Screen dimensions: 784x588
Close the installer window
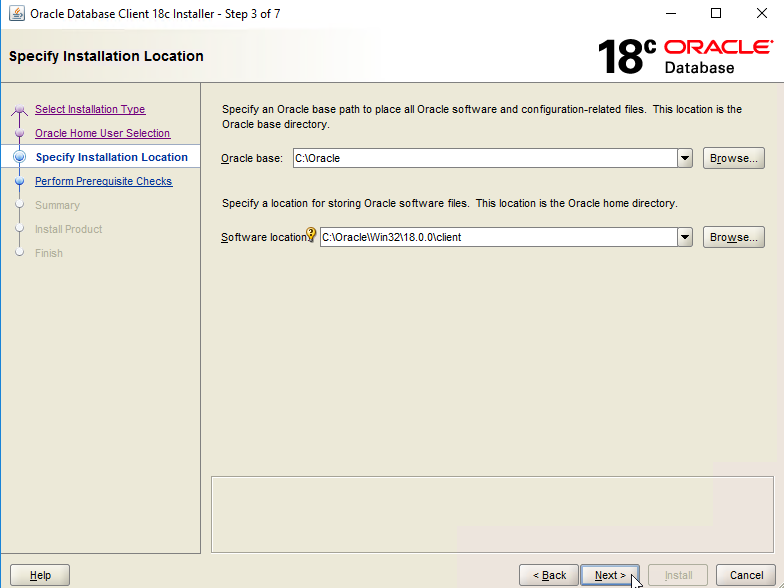pyautogui.click(x=762, y=14)
